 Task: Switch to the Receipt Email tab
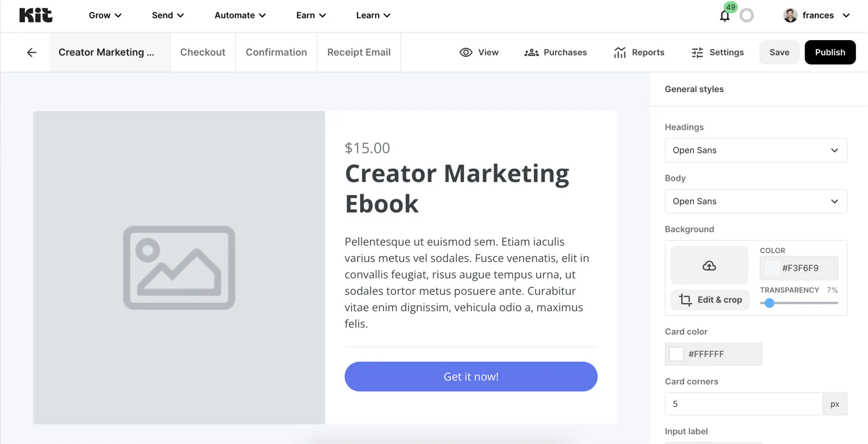359,53
